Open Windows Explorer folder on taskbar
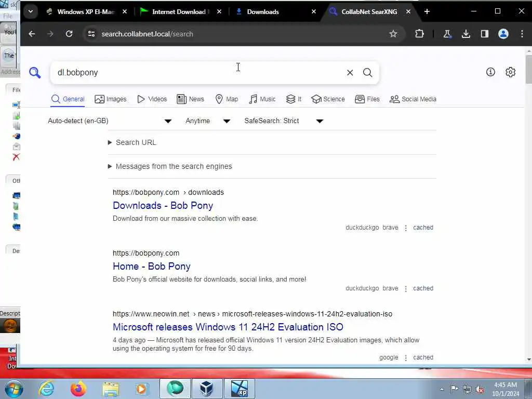This screenshot has height=399, width=532. point(111,389)
